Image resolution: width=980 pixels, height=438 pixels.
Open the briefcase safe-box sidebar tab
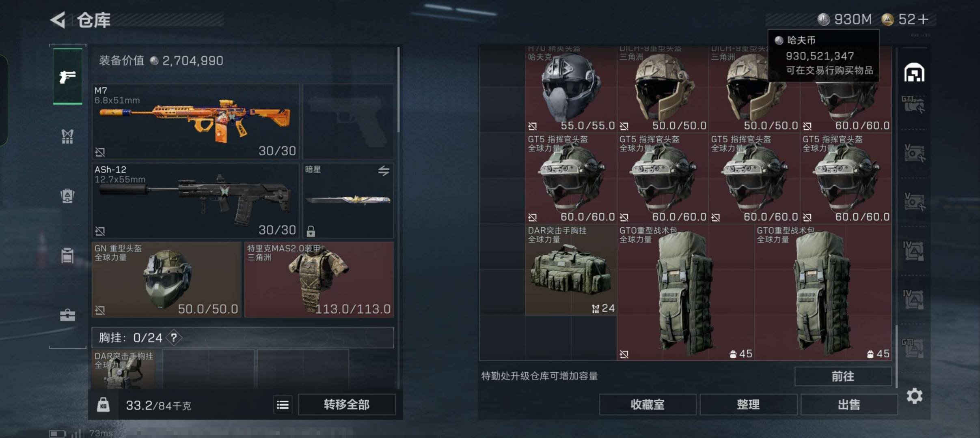[x=67, y=315]
